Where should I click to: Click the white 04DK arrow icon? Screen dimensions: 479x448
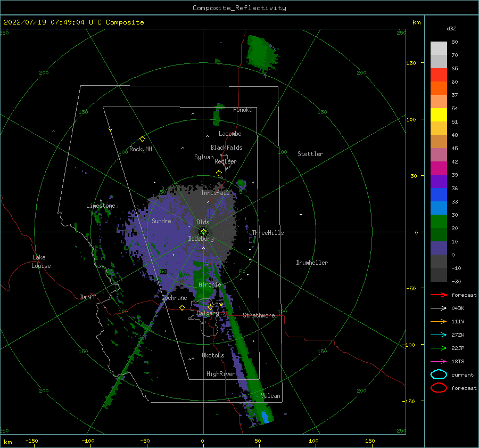[x=439, y=308]
